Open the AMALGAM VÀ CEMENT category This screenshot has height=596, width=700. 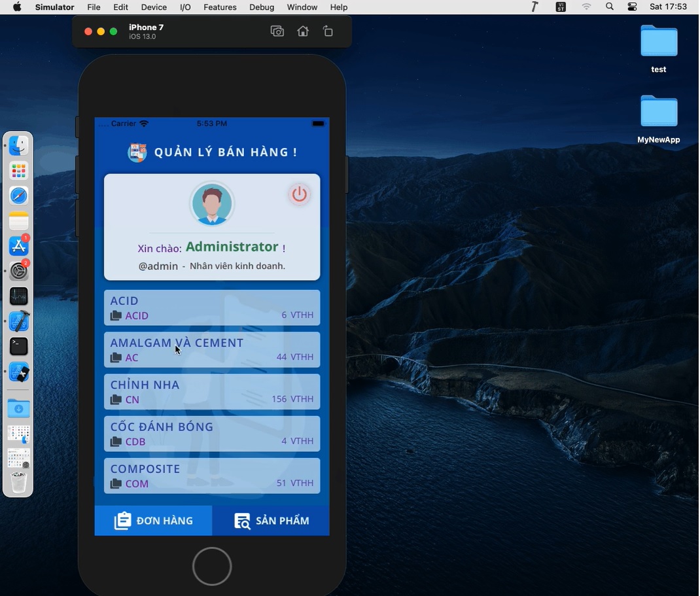212,350
